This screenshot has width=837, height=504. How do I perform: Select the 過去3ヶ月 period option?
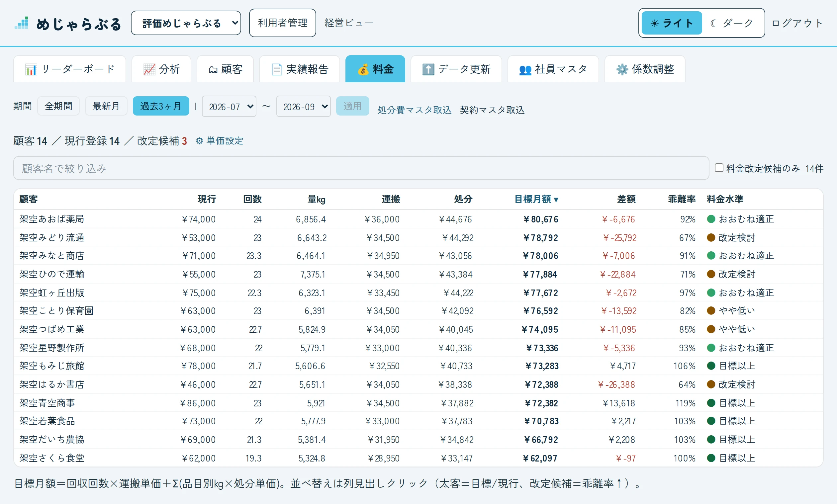[x=161, y=106]
